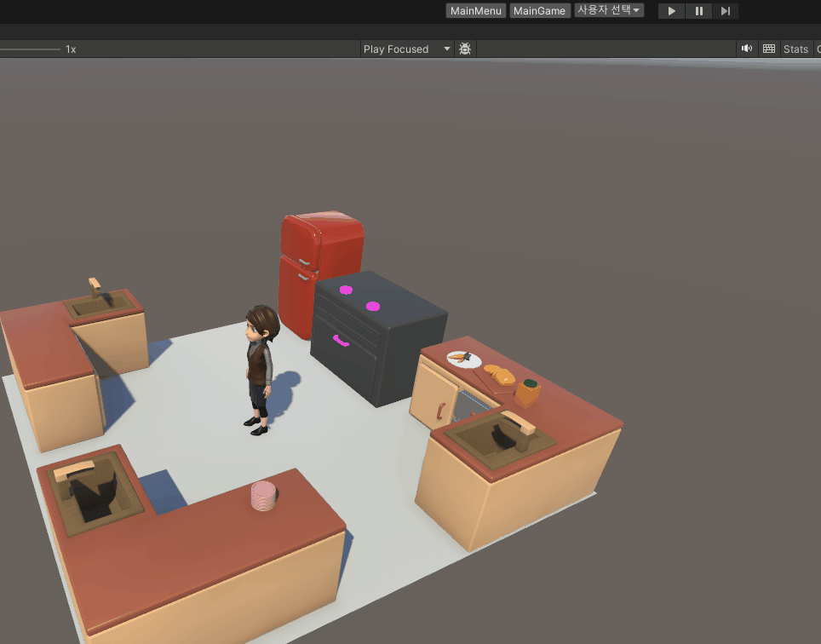
Task: Advance one frame with the Step button
Action: click(725, 11)
